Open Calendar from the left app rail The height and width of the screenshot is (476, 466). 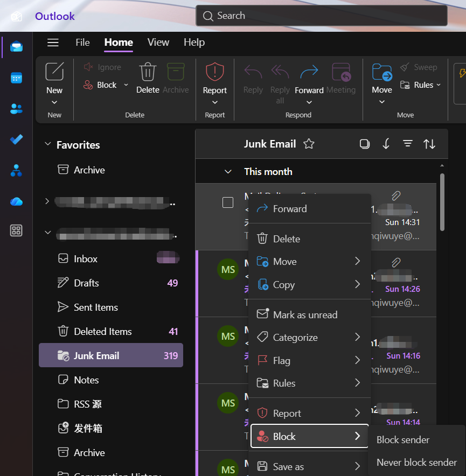coord(16,78)
